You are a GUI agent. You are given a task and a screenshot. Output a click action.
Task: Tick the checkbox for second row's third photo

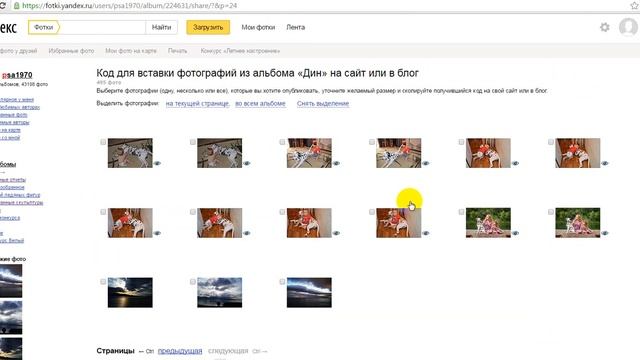282,212
